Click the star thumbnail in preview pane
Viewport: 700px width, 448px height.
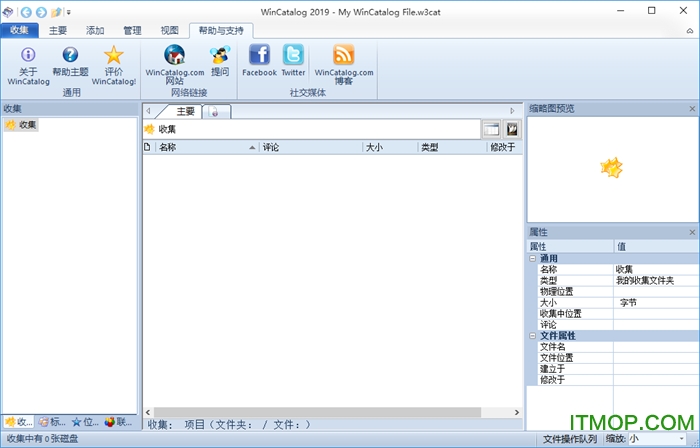(611, 168)
